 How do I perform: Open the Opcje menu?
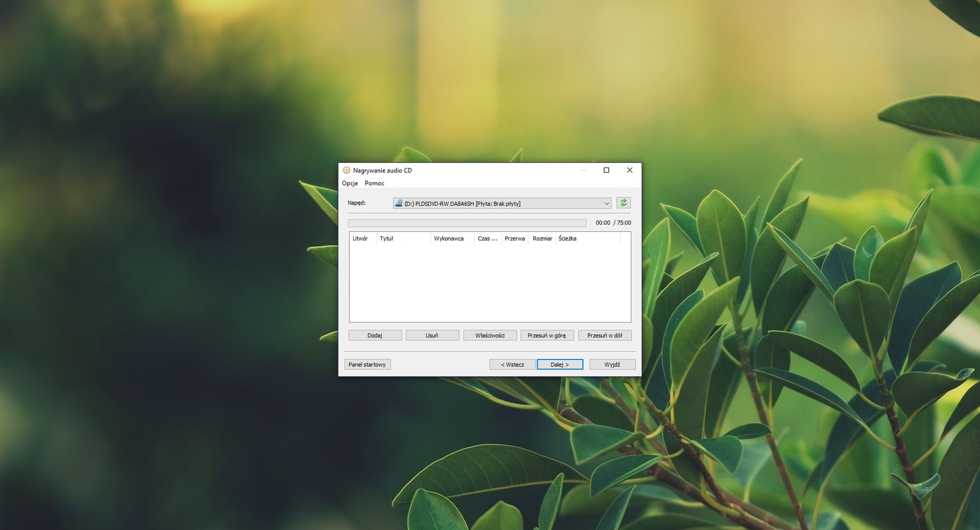point(350,183)
